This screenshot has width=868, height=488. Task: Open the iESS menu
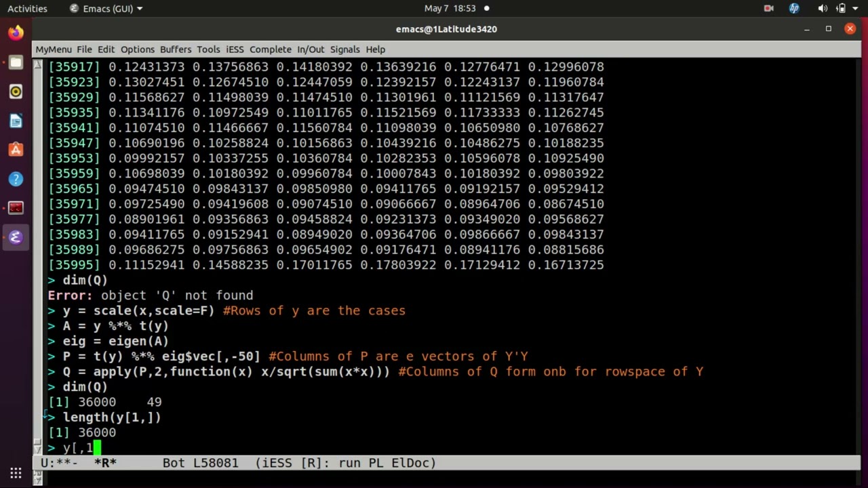pos(235,49)
